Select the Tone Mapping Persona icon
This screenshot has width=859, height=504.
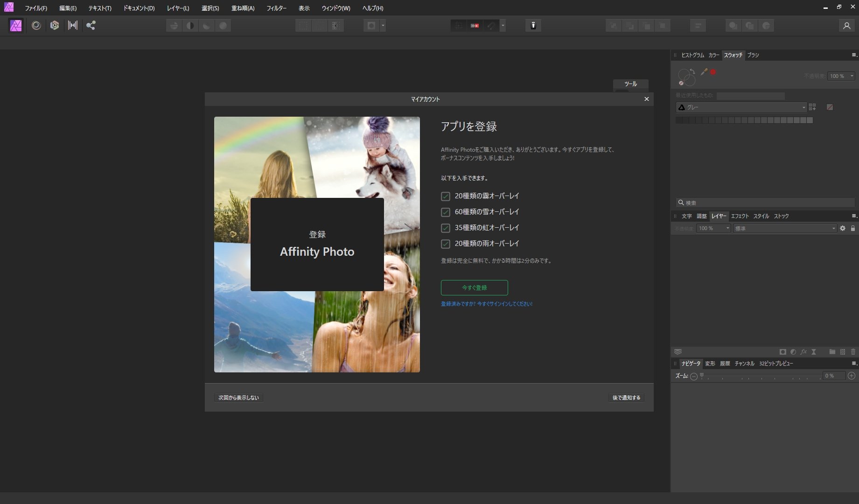coord(73,26)
